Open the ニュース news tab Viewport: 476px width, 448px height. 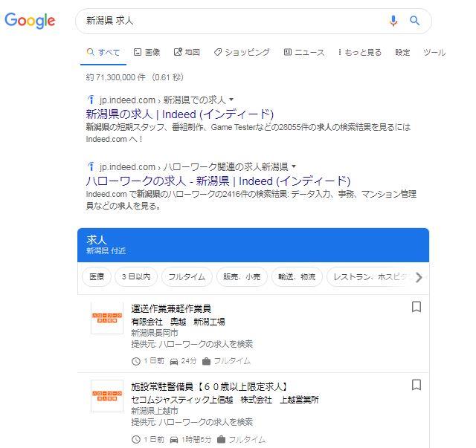[x=304, y=53]
